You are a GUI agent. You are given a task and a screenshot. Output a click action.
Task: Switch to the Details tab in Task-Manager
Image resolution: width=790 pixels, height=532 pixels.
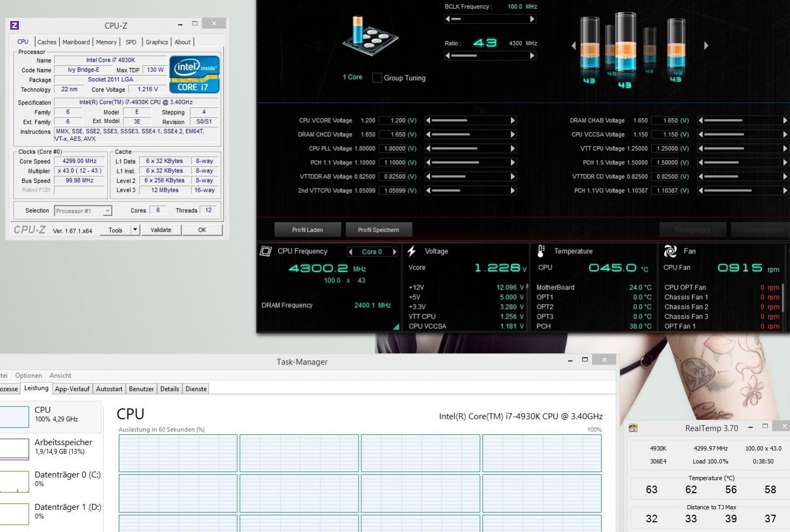pyautogui.click(x=170, y=389)
